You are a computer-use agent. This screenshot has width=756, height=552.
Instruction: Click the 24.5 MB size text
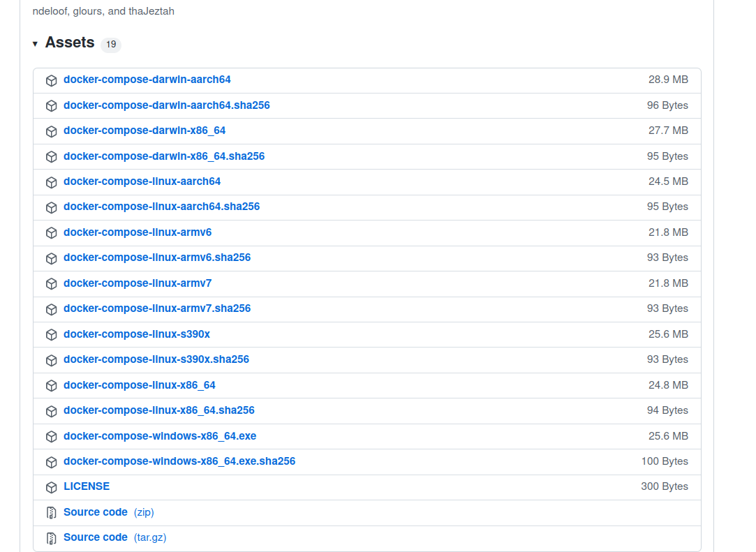coord(668,181)
